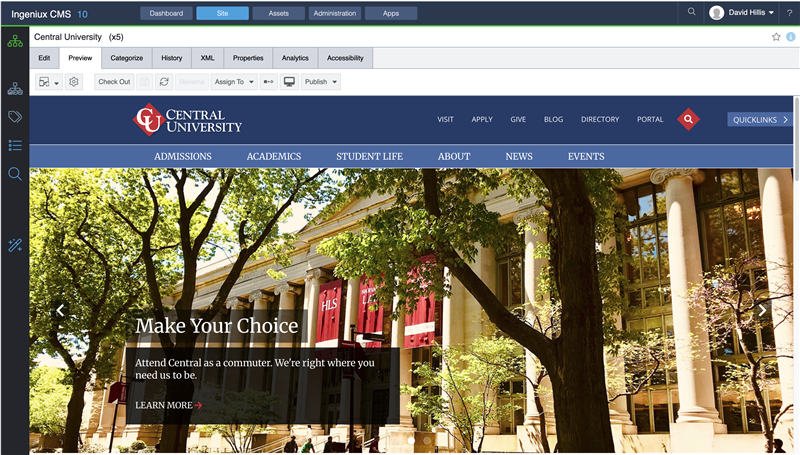The height and width of the screenshot is (455, 800).
Task: Switch to the Edit tab
Action: click(x=44, y=58)
